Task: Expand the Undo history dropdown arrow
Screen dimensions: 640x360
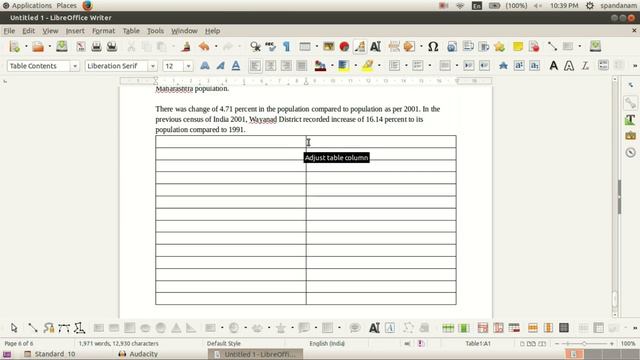Action: [x=216, y=47]
